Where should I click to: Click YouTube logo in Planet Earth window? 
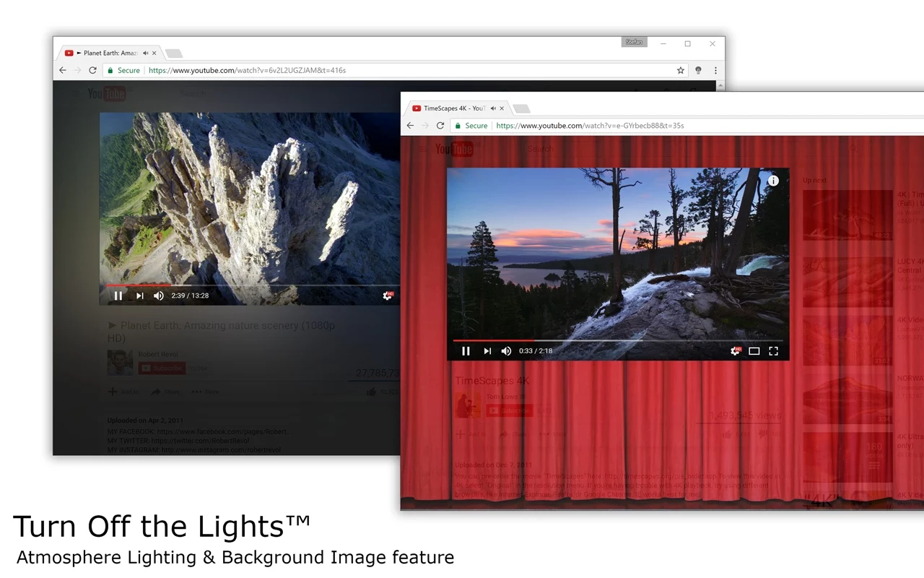107,93
